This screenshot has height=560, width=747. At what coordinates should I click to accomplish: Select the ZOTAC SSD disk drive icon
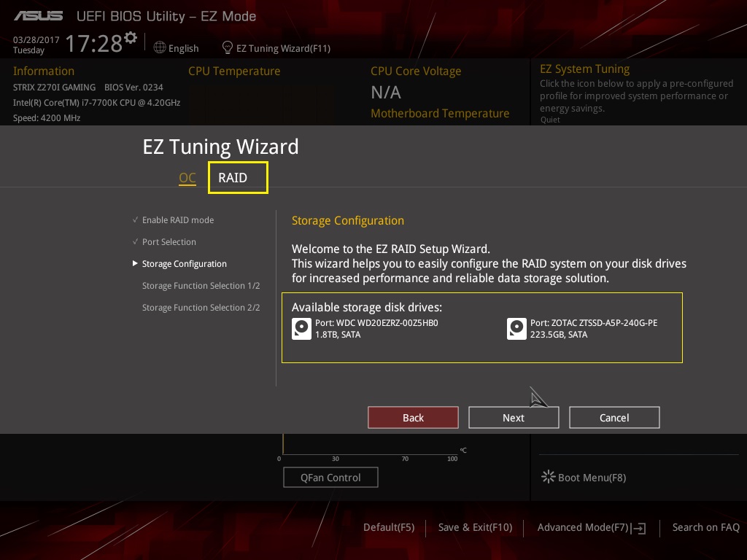tap(517, 329)
